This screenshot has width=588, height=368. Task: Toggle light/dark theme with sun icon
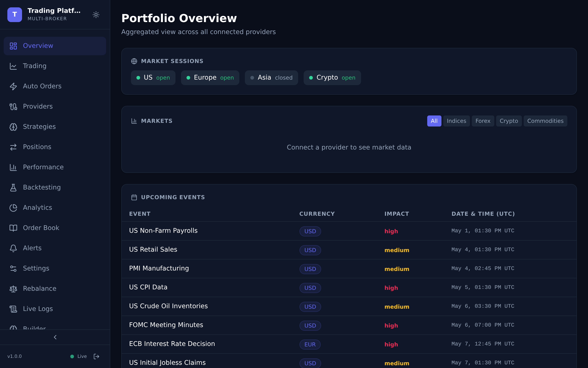[x=96, y=14]
